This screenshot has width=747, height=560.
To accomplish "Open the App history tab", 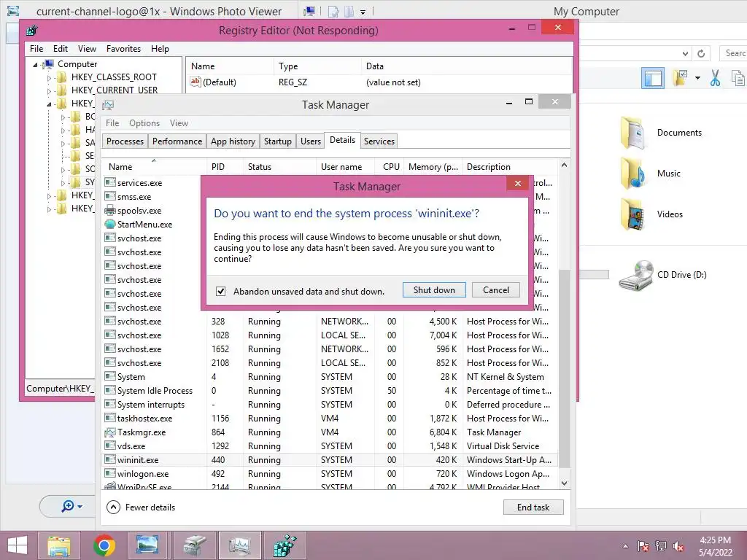I will (x=233, y=141).
